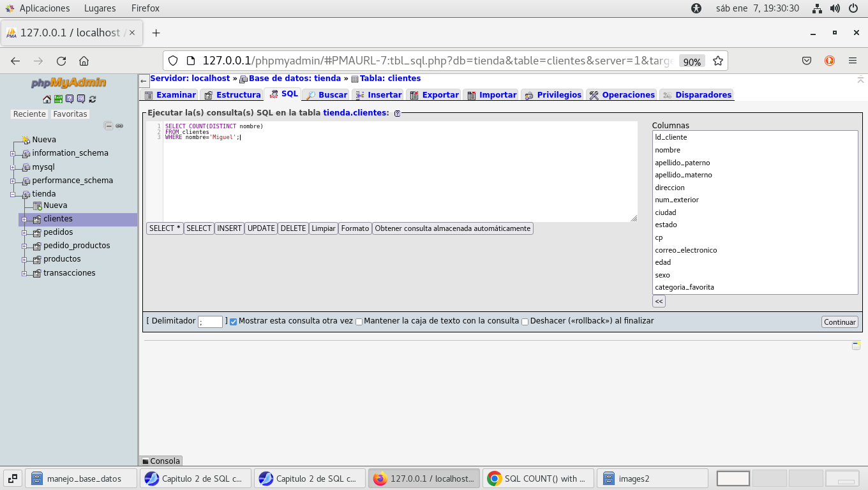
Task: Click the link with main panel icon
Action: pos(119,126)
